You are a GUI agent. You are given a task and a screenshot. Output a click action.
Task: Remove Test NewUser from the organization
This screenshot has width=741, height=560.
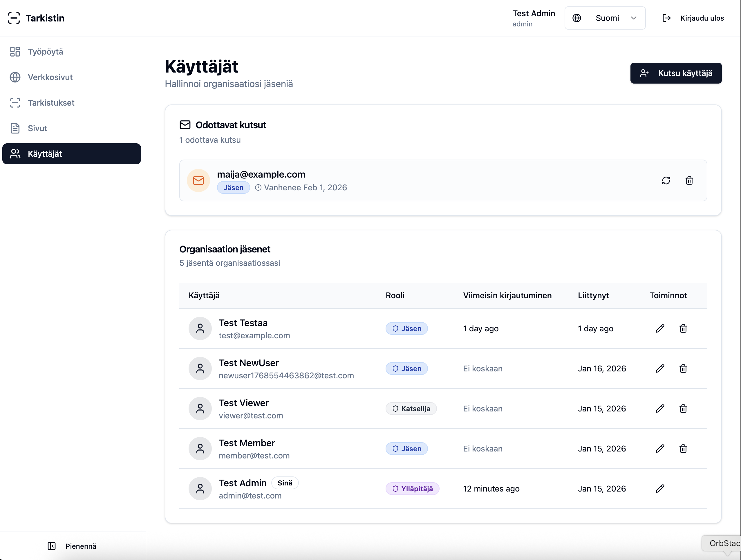point(683,368)
